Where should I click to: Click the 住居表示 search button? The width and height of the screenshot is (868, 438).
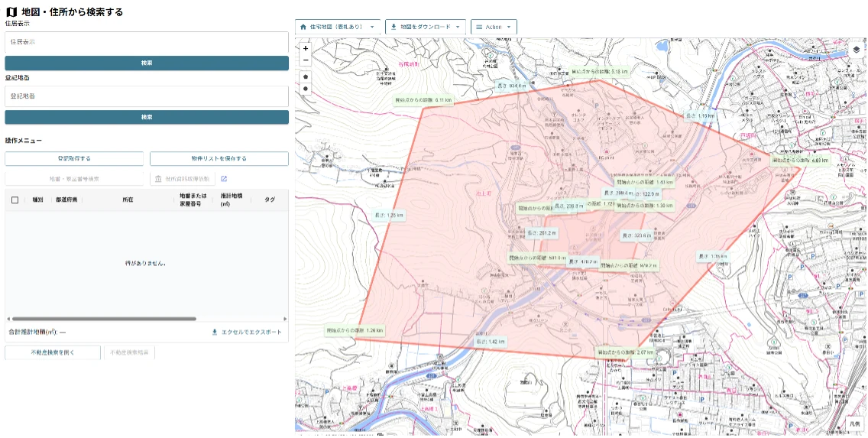147,63
